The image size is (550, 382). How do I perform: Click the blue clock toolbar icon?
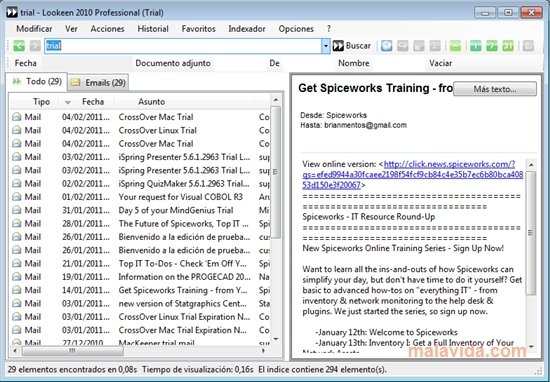(x=387, y=46)
